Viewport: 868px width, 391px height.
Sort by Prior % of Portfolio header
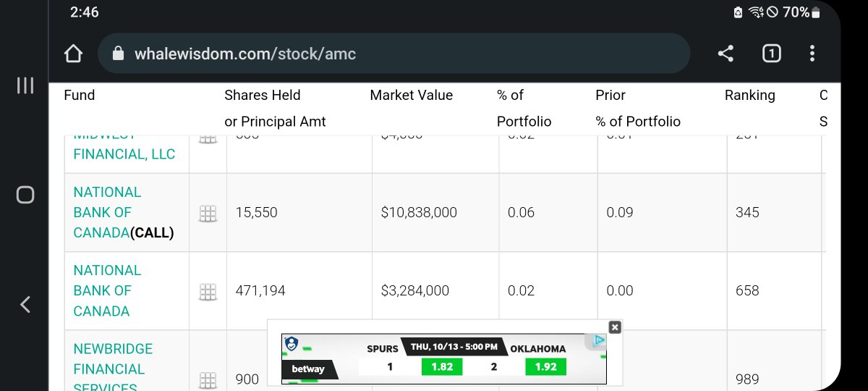click(638, 108)
